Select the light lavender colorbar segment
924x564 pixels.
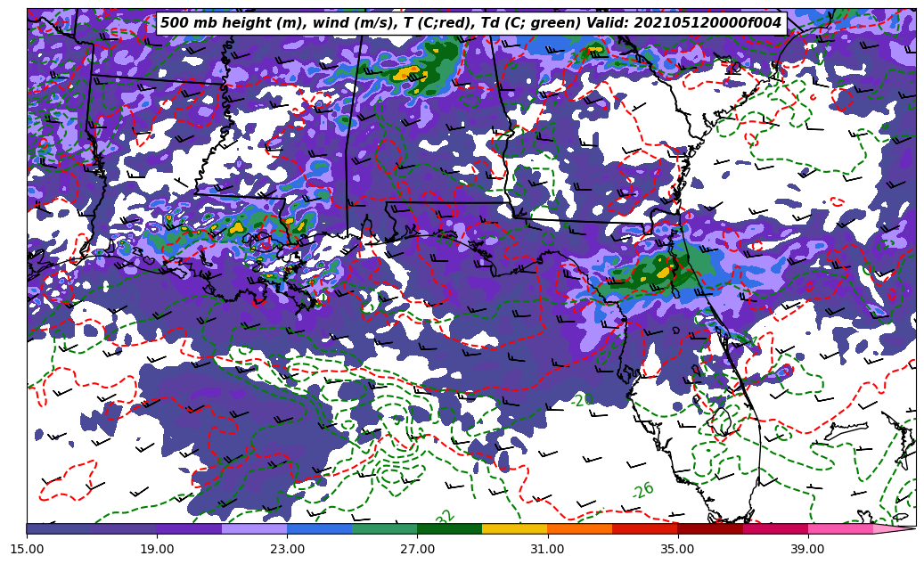[x=254, y=528]
